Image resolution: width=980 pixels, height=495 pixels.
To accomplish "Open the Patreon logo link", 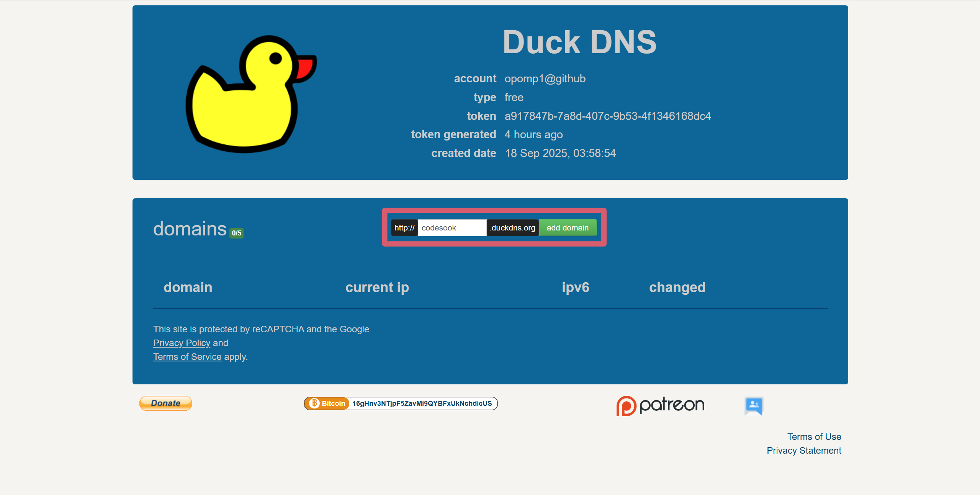I will tap(660, 405).
